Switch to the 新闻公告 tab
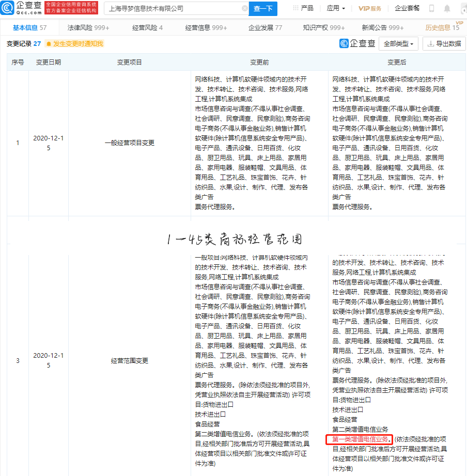 tap(382, 28)
